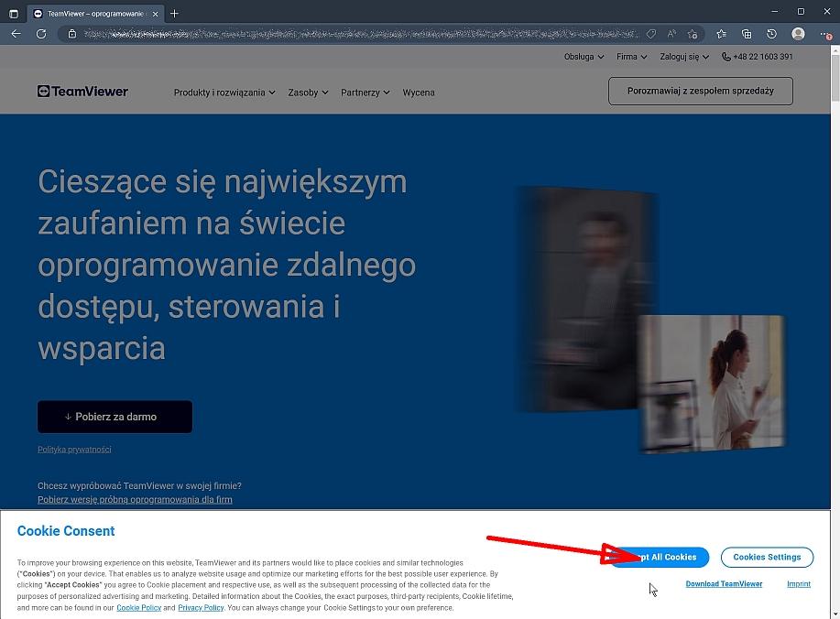The height and width of the screenshot is (619, 840).
Task: Expand the Firma dropdown
Action: click(632, 57)
